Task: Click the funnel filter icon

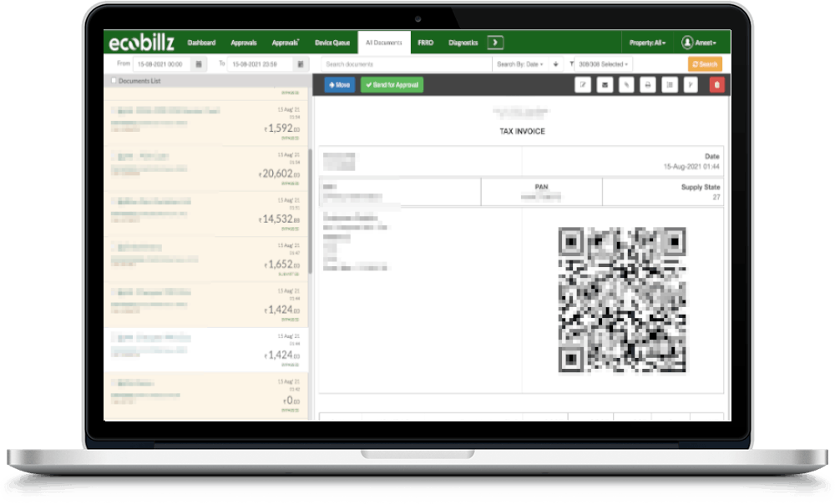Action: tap(571, 64)
